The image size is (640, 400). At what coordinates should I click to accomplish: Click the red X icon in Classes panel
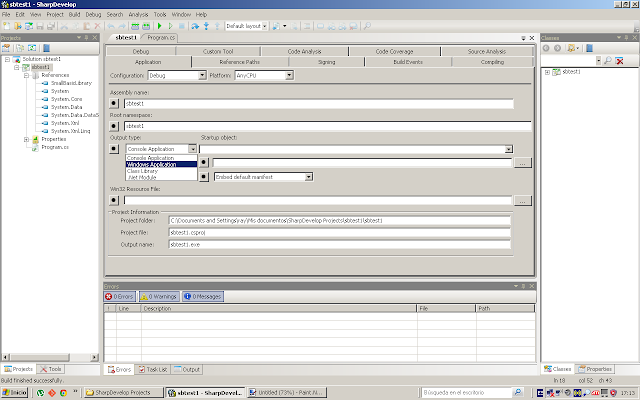click(x=620, y=61)
